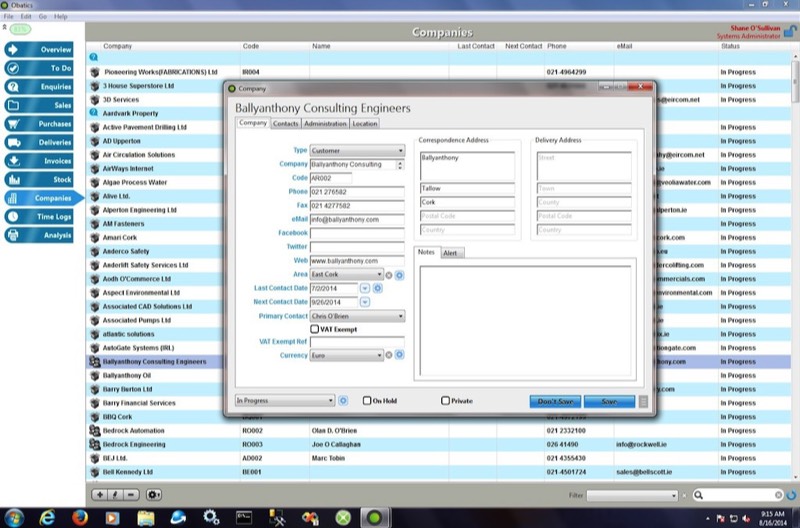
Task: Open Last Contact Date picker arrow
Action: click(365, 288)
